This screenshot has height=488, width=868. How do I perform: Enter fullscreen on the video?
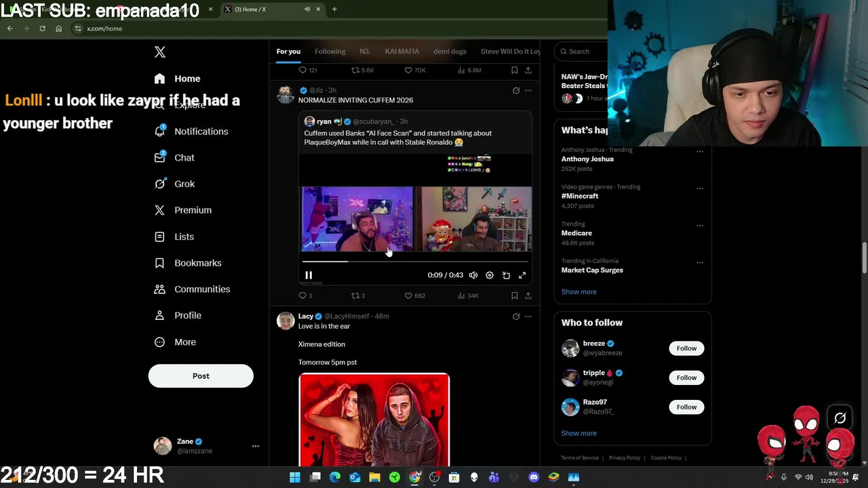coord(522,275)
